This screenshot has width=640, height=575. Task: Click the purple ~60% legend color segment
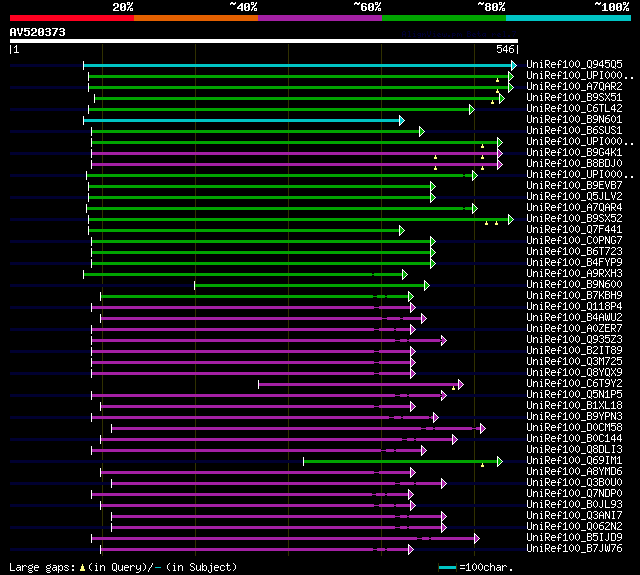click(x=320, y=18)
